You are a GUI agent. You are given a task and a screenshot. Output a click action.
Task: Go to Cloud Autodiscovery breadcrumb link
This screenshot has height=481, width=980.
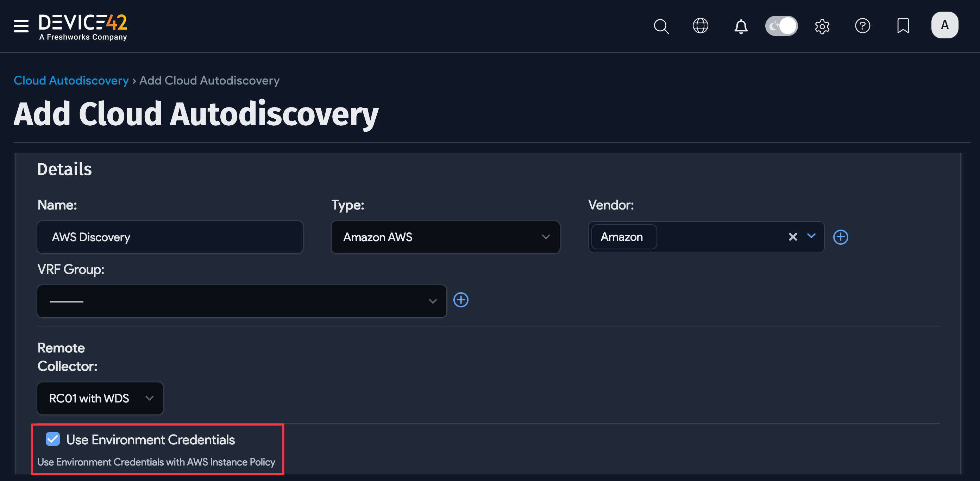(x=71, y=80)
